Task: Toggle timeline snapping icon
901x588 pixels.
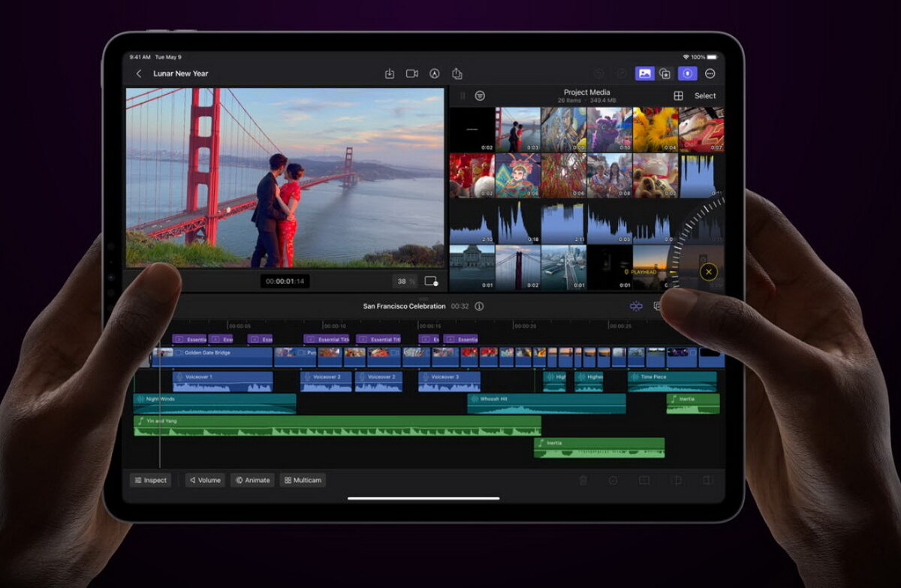Action: point(636,306)
